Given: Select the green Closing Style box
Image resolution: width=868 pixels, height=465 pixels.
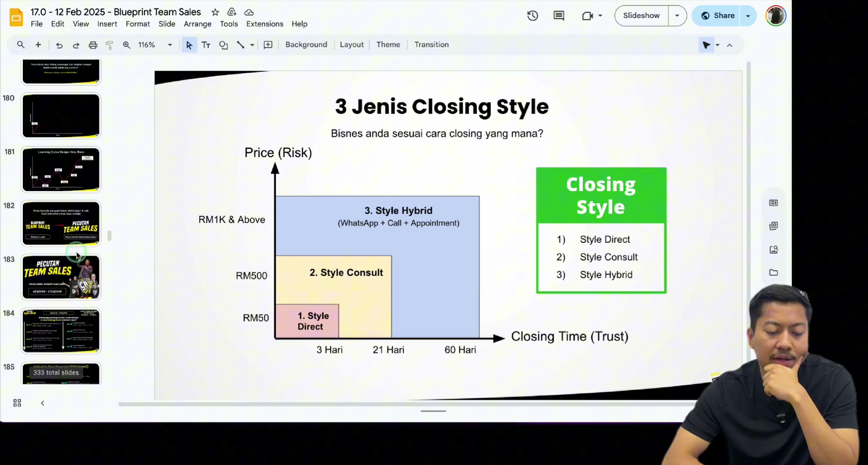Looking at the screenshot, I should coord(601,230).
